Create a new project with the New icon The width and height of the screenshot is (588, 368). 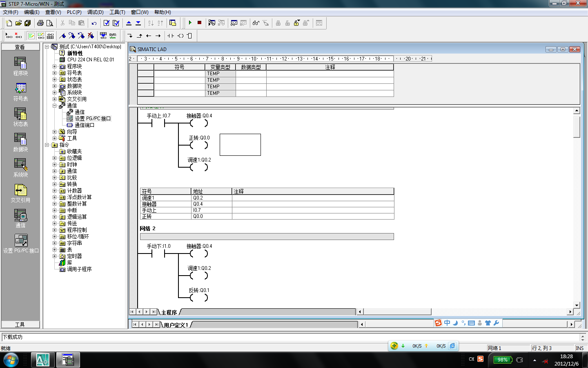9,23
